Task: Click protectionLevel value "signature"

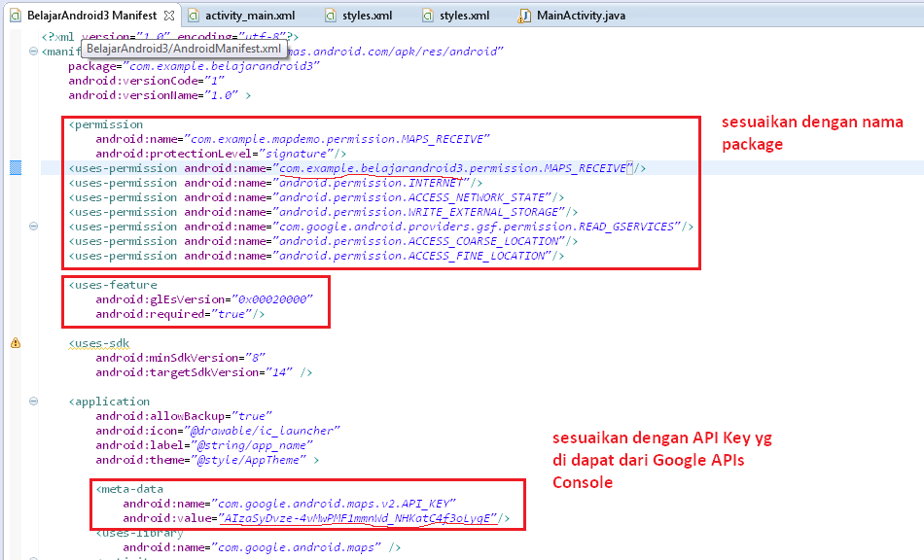Action: point(296,154)
